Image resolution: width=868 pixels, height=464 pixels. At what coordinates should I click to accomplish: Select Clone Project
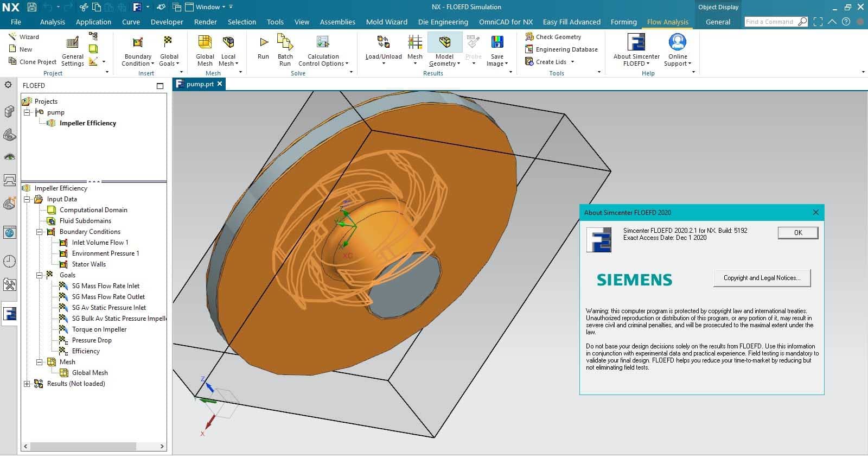click(33, 62)
